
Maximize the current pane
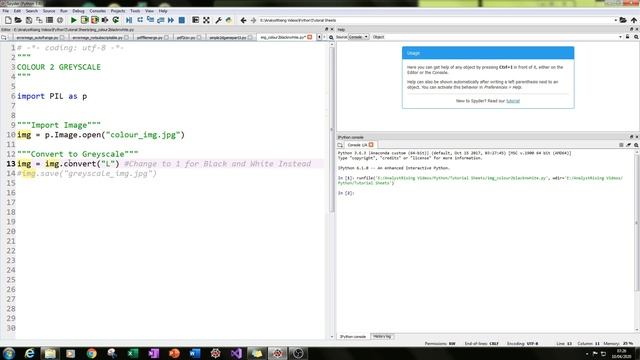(196, 20)
